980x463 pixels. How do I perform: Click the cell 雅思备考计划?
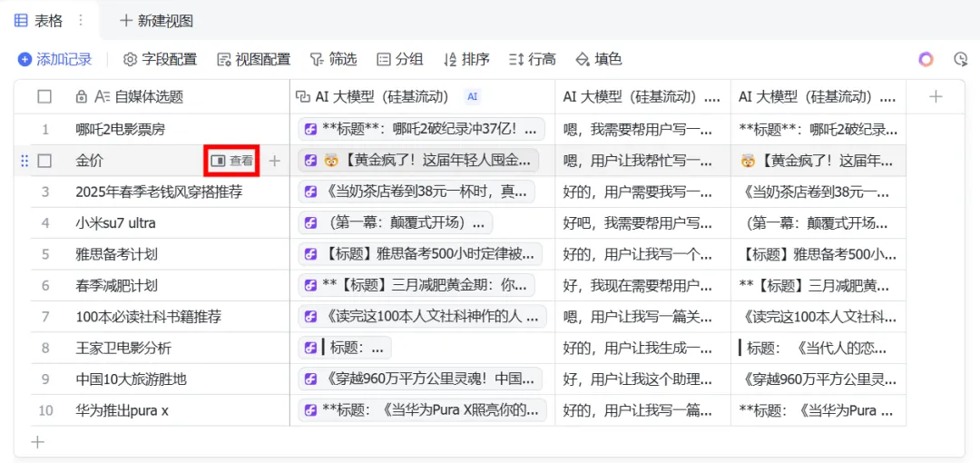(x=116, y=254)
